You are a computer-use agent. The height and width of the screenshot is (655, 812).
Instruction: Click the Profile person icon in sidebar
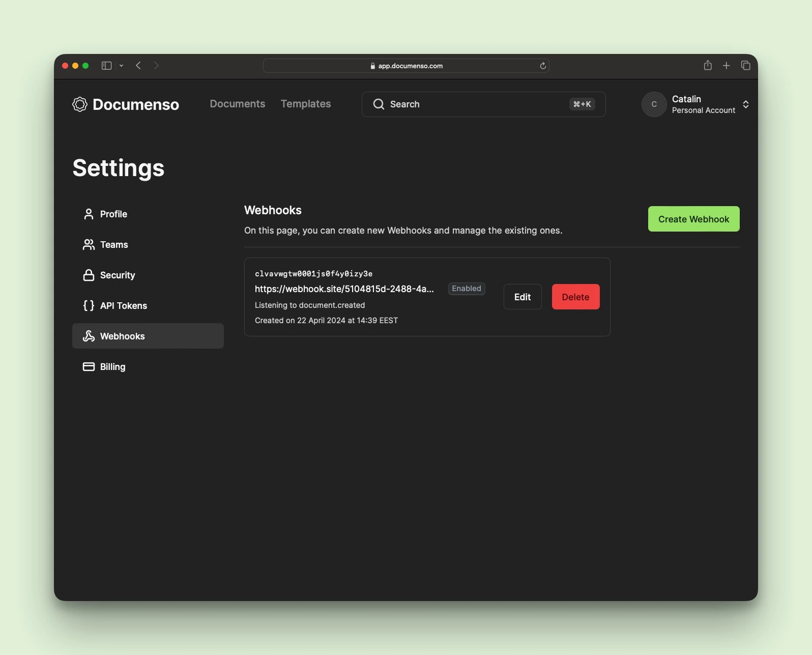pos(89,214)
